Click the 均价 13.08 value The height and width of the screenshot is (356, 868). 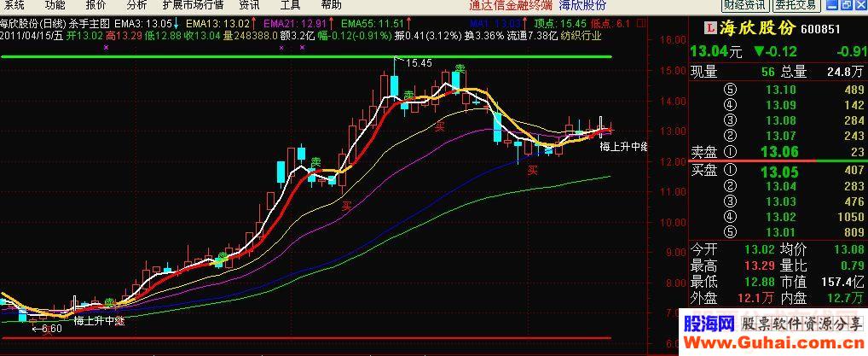coord(851,251)
